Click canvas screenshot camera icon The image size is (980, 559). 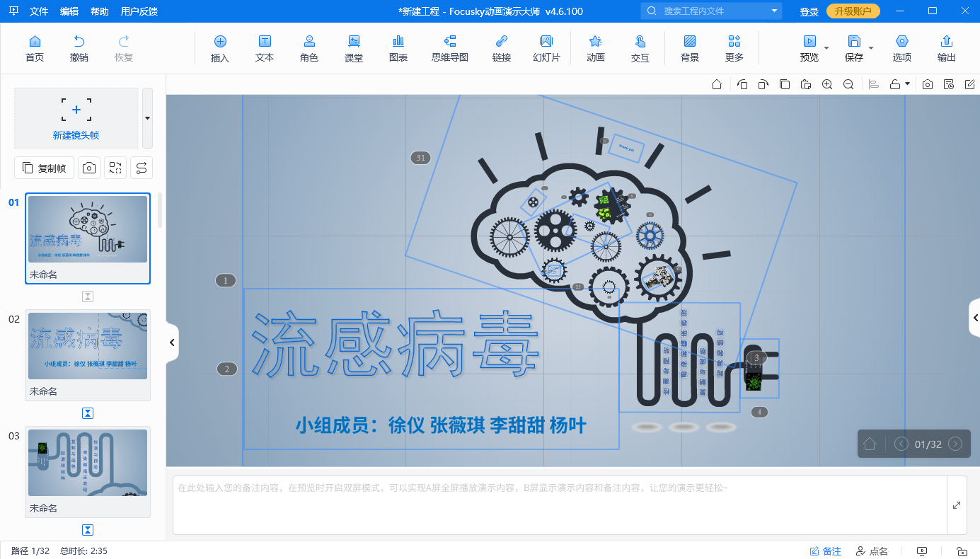click(x=928, y=84)
